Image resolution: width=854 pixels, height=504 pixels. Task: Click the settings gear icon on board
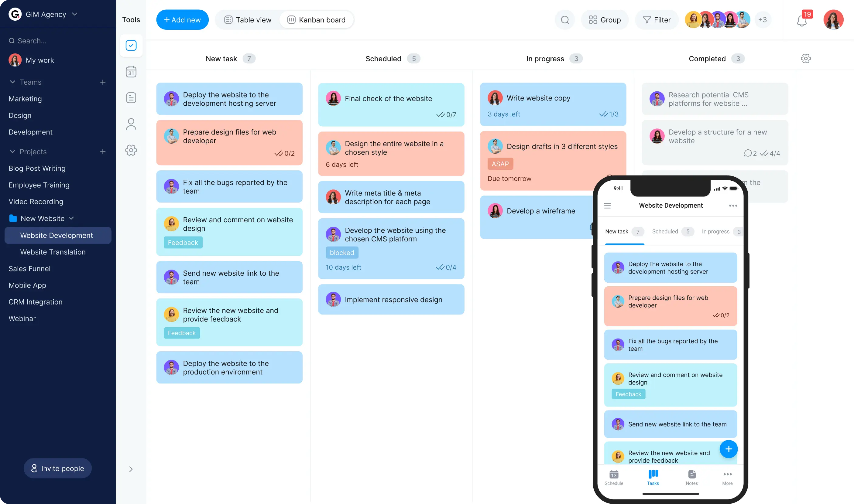pyautogui.click(x=806, y=59)
